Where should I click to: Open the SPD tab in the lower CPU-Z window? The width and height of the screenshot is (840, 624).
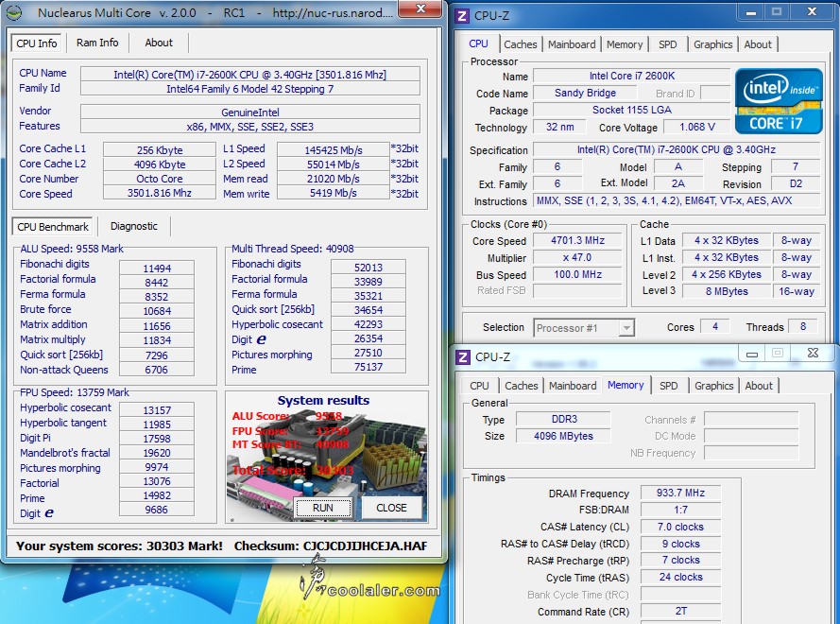pyautogui.click(x=669, y=386)
